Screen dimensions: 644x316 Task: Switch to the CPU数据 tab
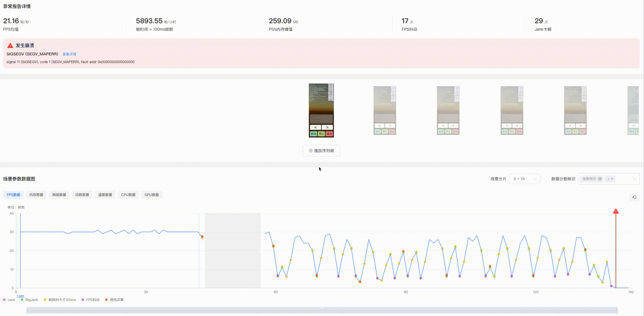click(x=128, y=195)
